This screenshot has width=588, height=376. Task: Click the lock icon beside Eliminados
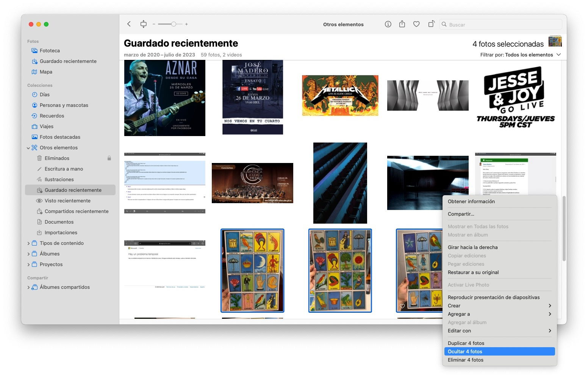click(109, 158)
